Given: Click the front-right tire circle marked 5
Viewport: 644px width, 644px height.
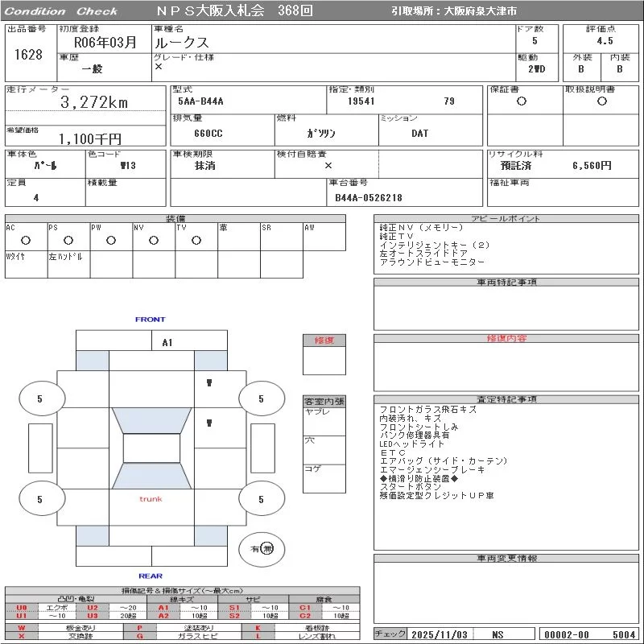Looking at the screenshot, I should [x=261, y=398].
